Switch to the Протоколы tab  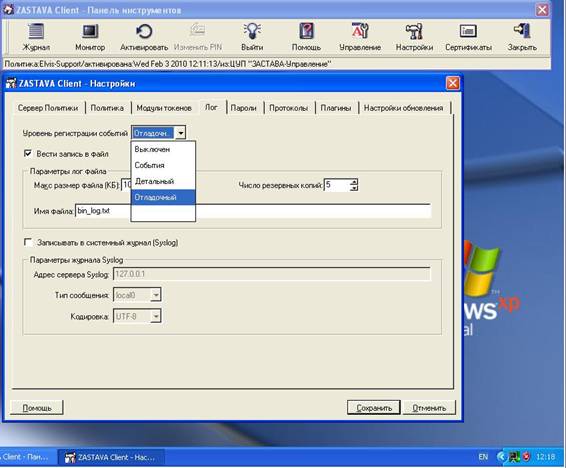coord(288,108)
